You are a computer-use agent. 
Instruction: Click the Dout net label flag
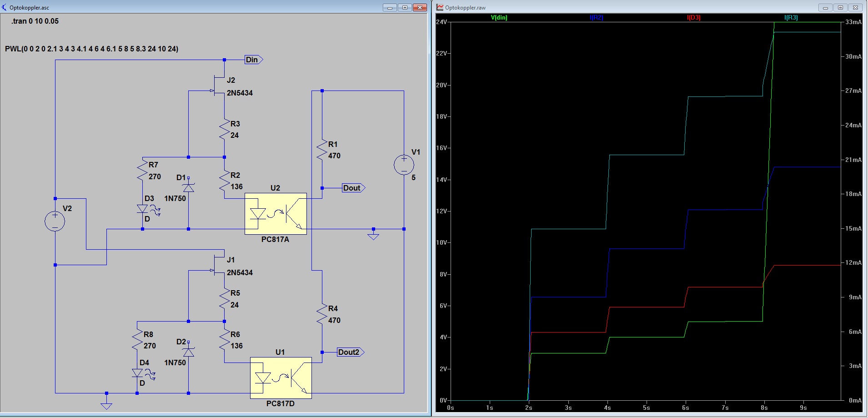(x=353, y=188)
